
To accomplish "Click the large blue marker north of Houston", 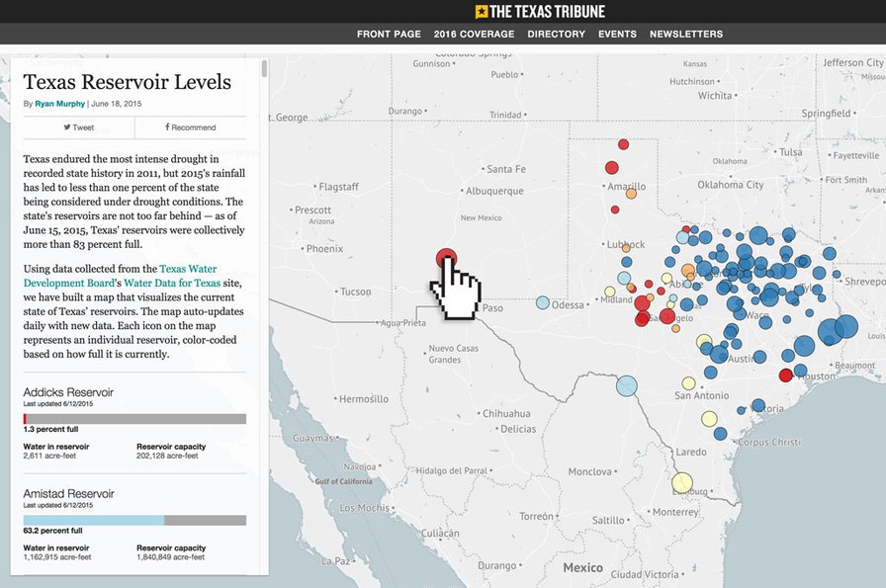I will 804,346.
